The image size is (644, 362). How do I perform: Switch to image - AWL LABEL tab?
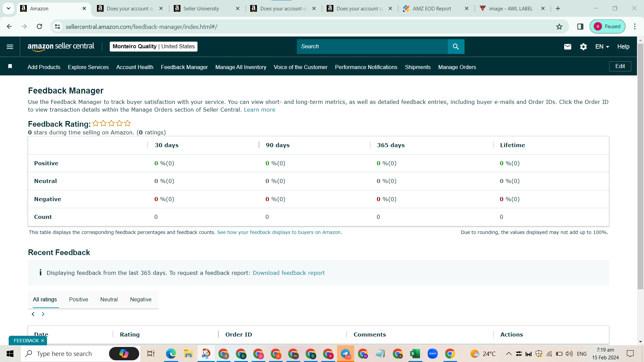coord(513,9)
